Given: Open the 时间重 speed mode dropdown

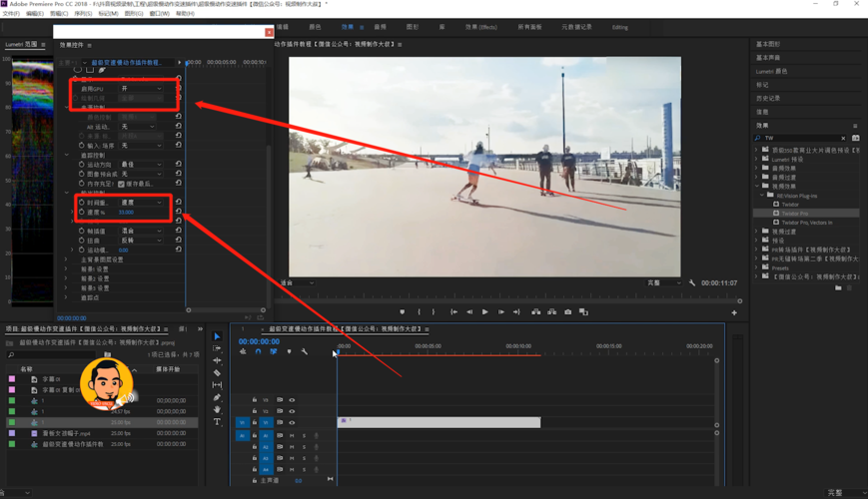Looking at the screenshot, I should (x=142, y=203).
